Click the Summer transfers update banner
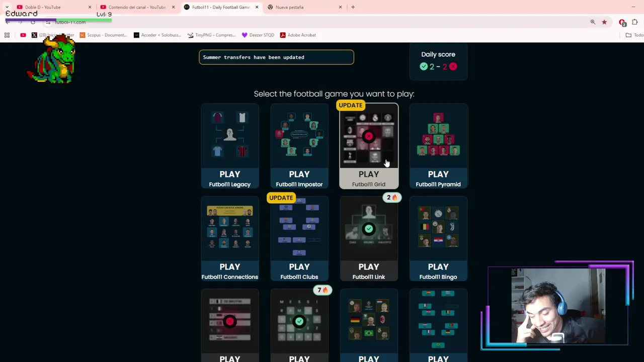 (x=276, y=57)
